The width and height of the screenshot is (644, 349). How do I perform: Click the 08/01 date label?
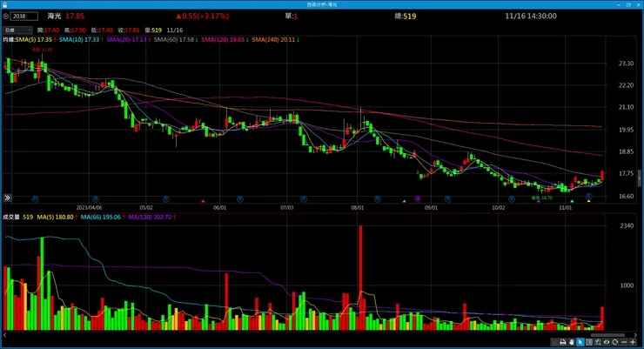pos(358,208)
